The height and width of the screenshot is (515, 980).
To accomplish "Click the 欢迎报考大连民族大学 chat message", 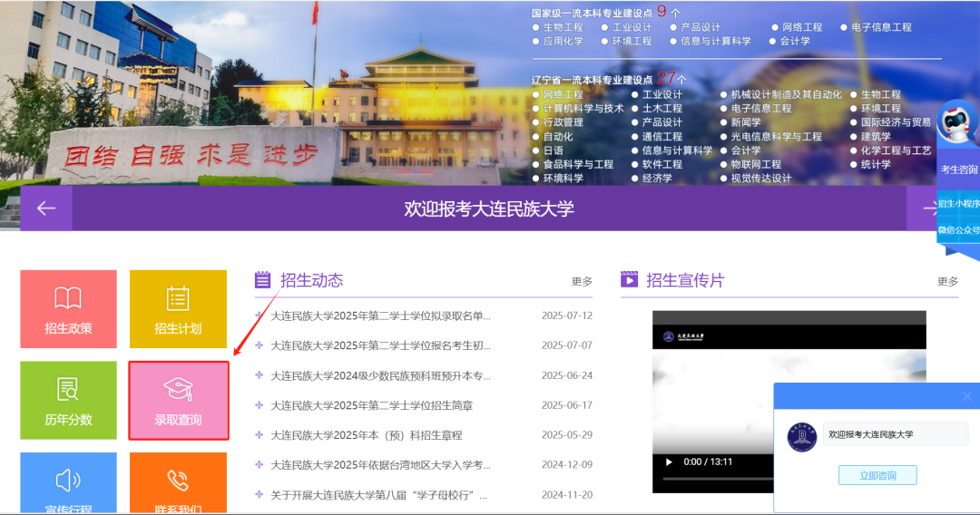I will point(870,434).
